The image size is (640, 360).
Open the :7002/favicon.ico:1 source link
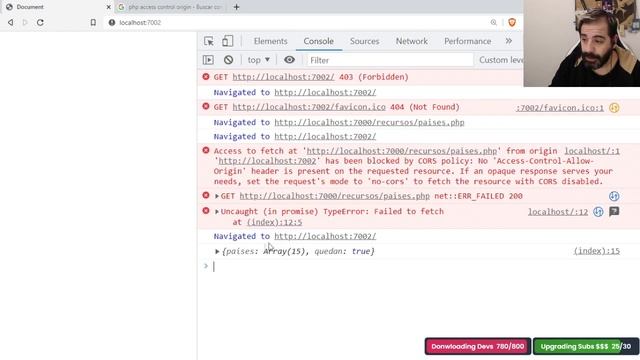560,108
